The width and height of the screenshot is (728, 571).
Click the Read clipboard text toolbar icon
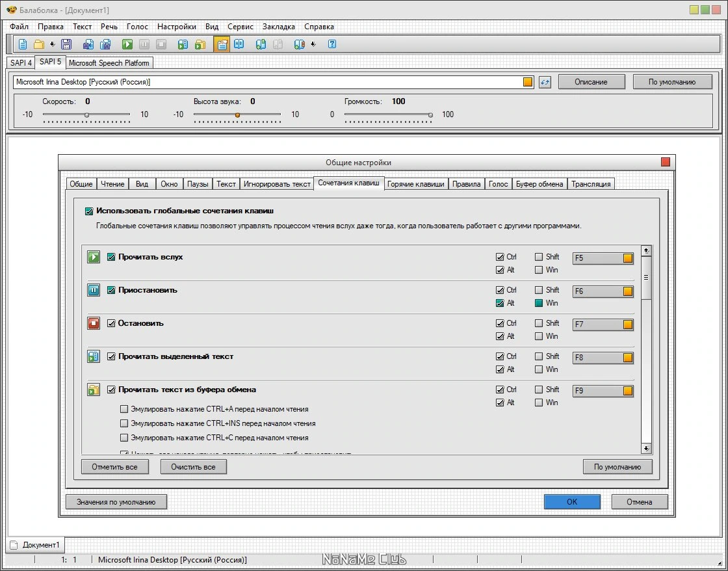click(200, 44)
